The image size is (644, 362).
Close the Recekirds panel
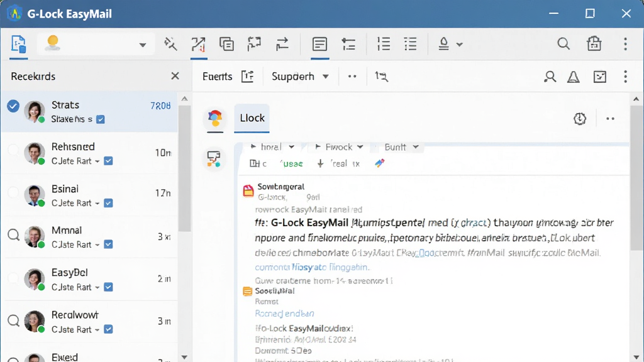[x=175, y=76]
